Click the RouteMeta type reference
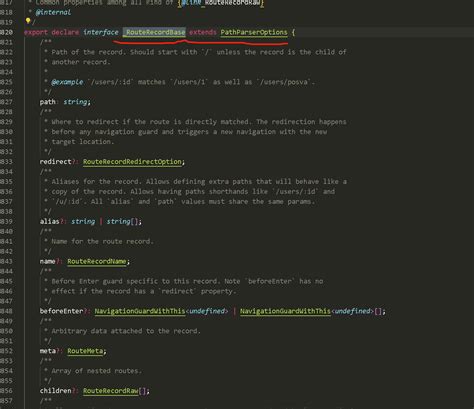The image size is (474, 409). click(85, 351)
